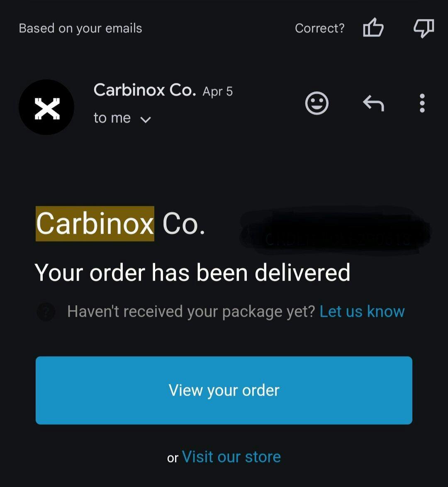This screenshot has height=487, width=448.
Task: Tap "Haven't received your package yet?" text
Action: (191, 311)
